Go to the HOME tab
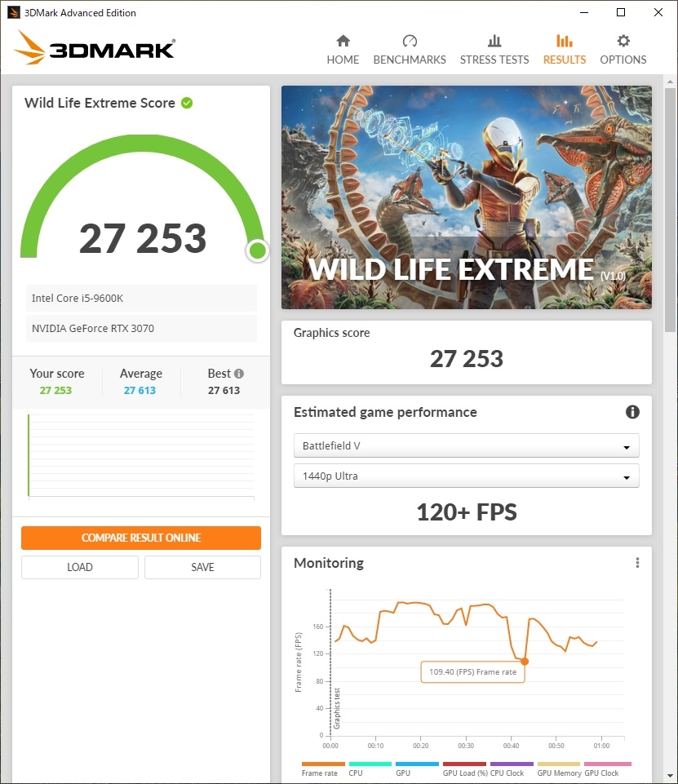Screen dimensions: 678x784 (x=343, y=50)
